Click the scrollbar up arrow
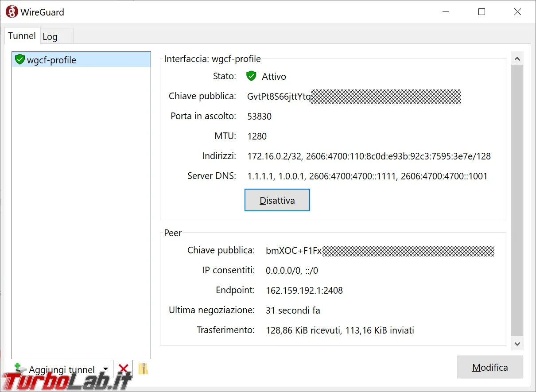 [517, 58]
